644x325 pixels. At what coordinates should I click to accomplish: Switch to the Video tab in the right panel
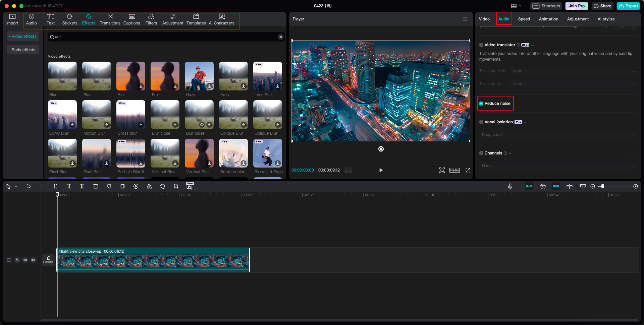484,19
